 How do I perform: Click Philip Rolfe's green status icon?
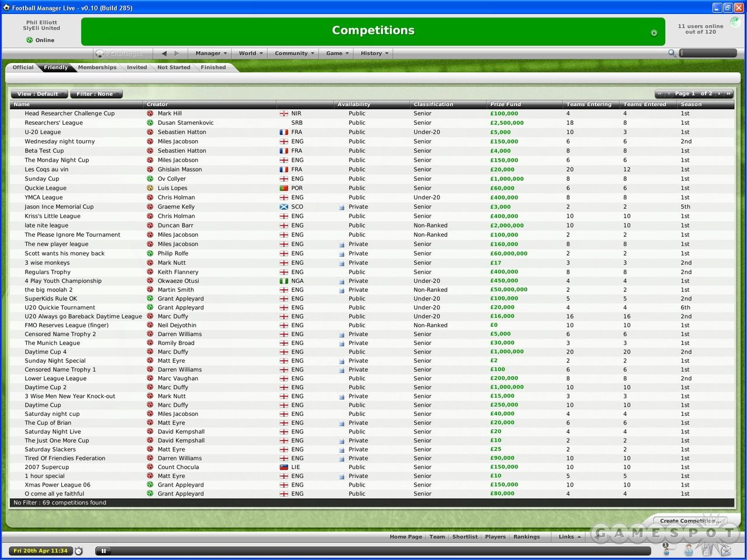[x=150, y=254]
